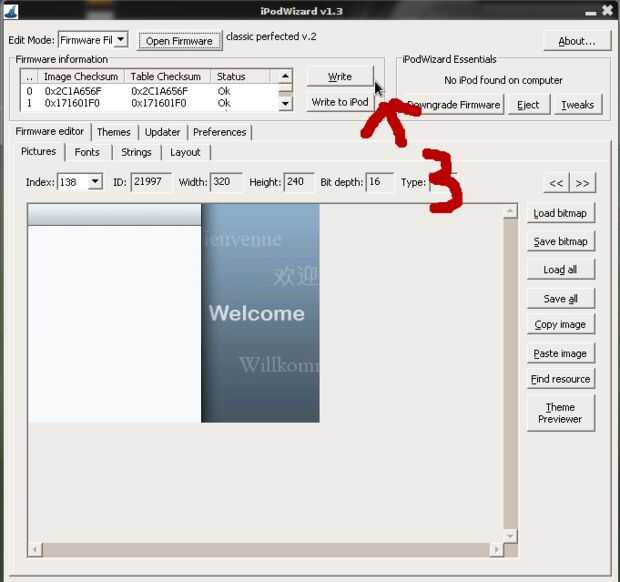This screenshot has width=620, height=582.
Task: Click the Load all button
Action: pyautogui.click(x=560, y=270)
